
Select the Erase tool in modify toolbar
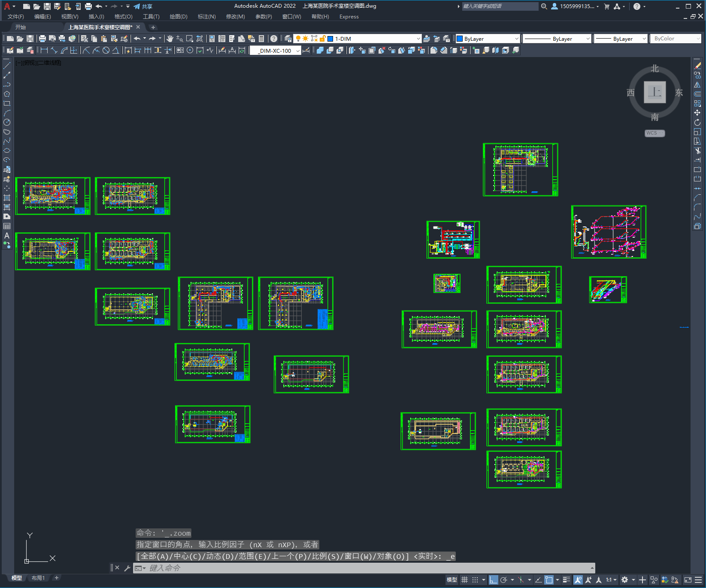[x=697, y=66]
